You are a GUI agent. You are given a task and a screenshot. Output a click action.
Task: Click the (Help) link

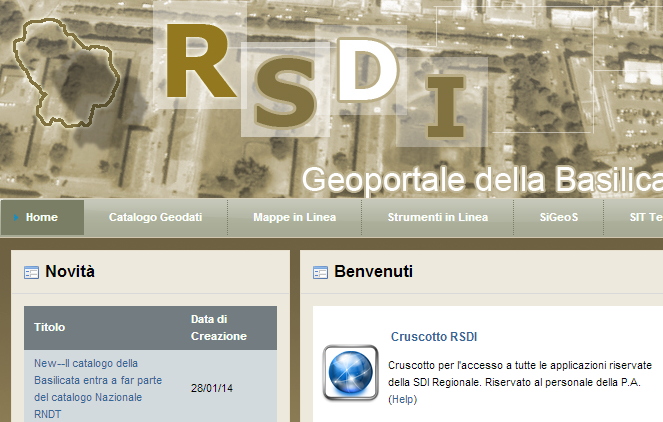pyautogui.click(x=403, y=399)
